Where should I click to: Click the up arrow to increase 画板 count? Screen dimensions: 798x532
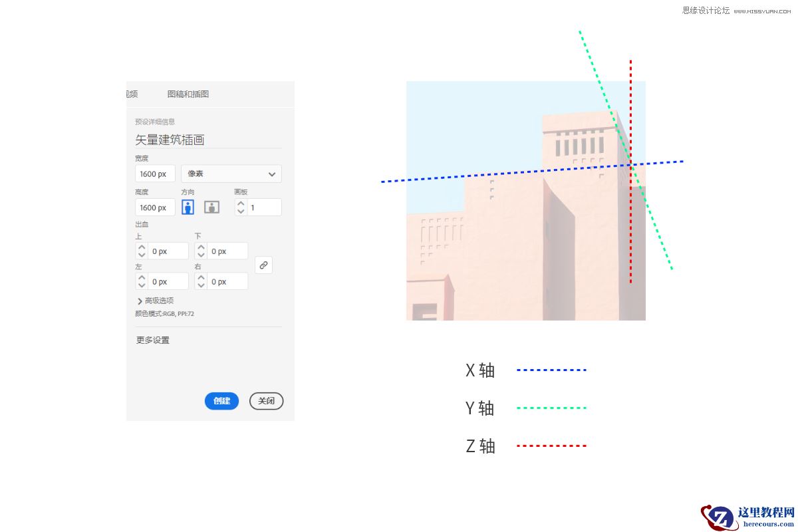pyautogui.click(x=240, y=203)
